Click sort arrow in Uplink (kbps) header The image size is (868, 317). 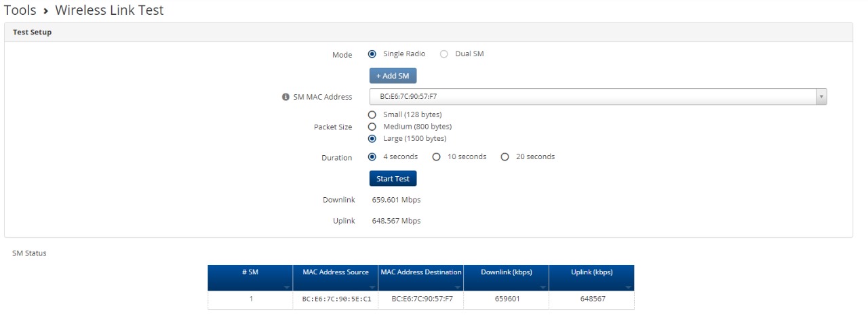pos(629,287)
